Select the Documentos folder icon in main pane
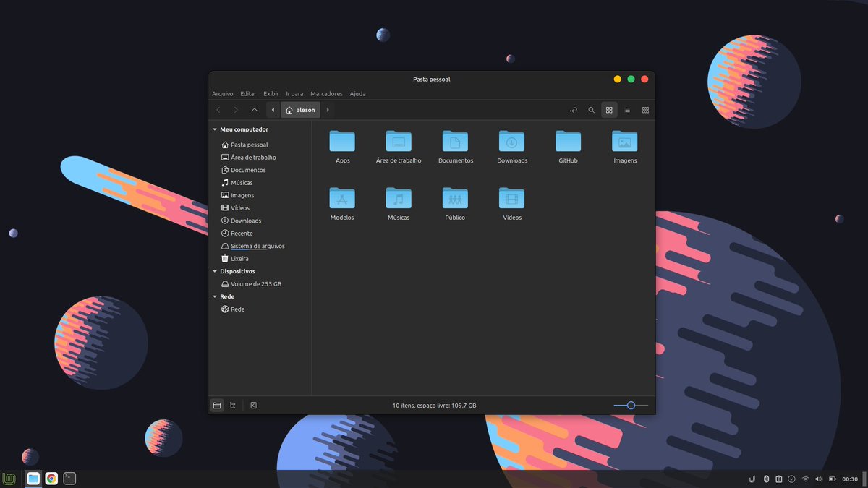The width and height of the screenshot is (868, 488). click(455, 141)
